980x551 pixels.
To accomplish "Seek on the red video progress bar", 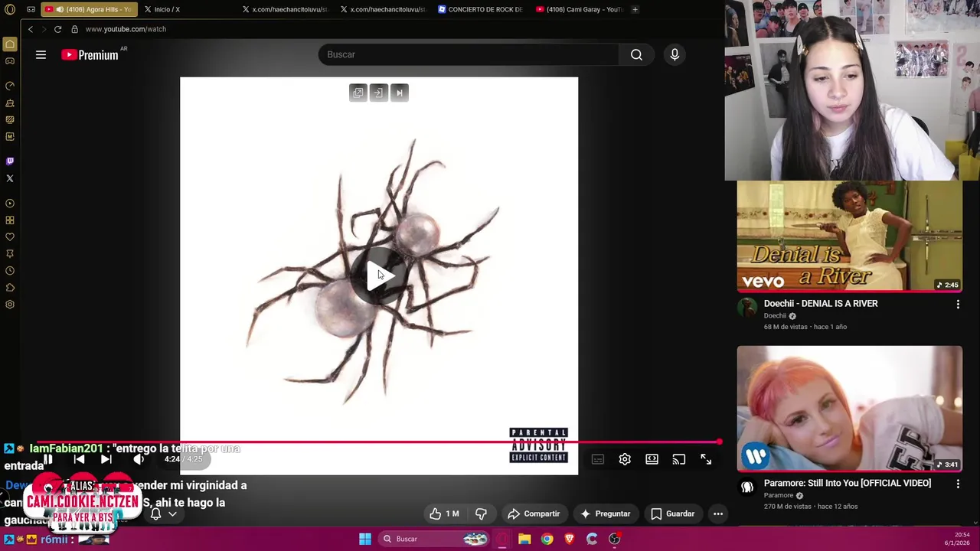I will point(378,442).
